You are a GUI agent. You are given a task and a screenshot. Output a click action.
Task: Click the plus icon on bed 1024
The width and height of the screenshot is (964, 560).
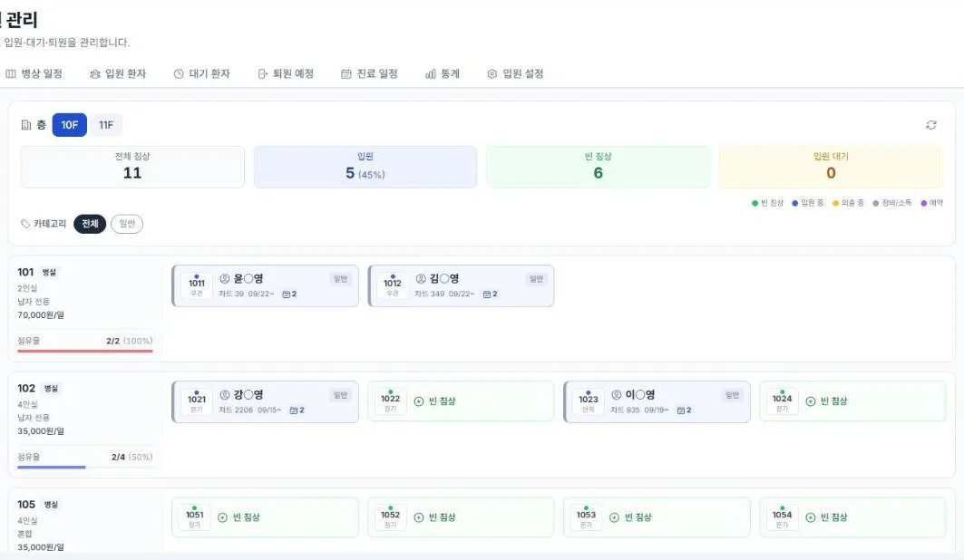coord(811,401)
